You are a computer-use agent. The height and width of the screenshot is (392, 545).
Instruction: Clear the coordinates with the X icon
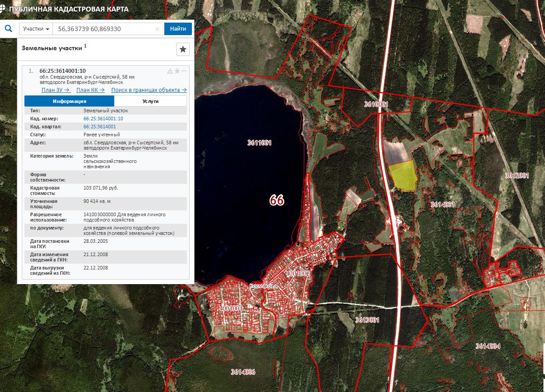[x=157, y=29]
